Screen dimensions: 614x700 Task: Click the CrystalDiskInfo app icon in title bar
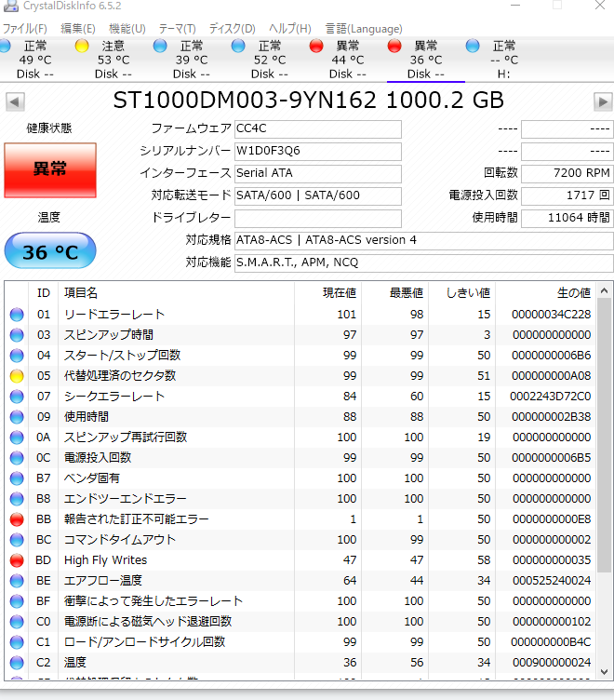(10, 6)
